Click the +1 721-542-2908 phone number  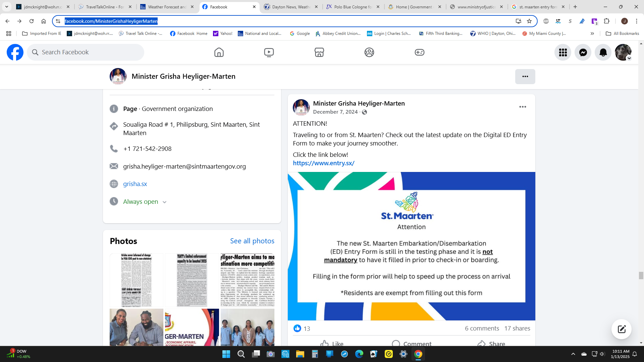point(147,149)
